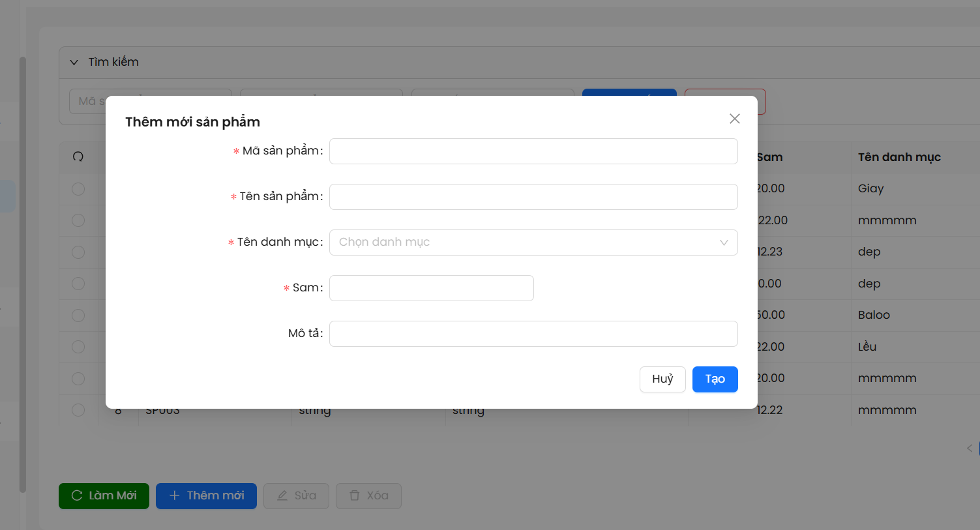Image resolution: width=980 pixels, height=530 pixels.
Task: Click the Mô tả input field
Action: coord(533,334)
